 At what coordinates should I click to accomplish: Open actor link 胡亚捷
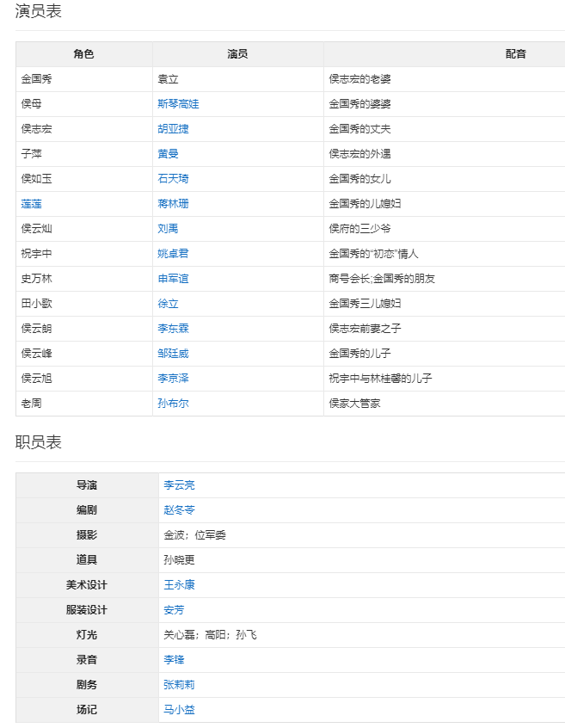(173, 129)
